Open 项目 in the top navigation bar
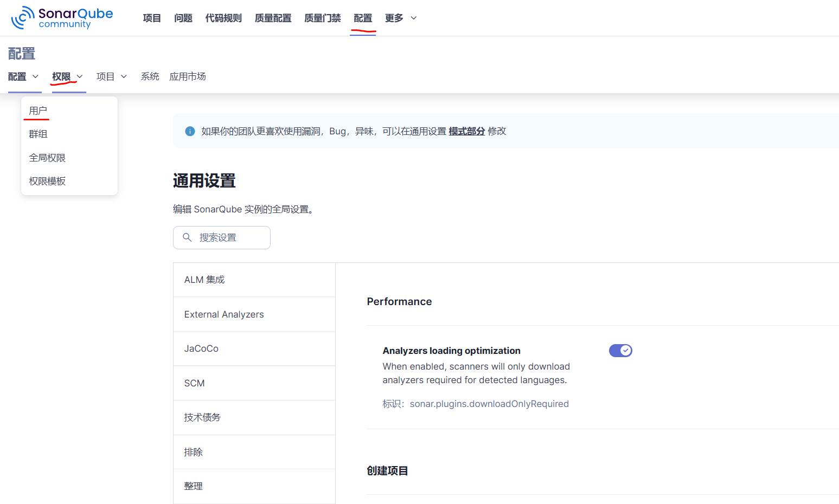The height and width of the screenshot is (504, 839). tap(152, 18)
